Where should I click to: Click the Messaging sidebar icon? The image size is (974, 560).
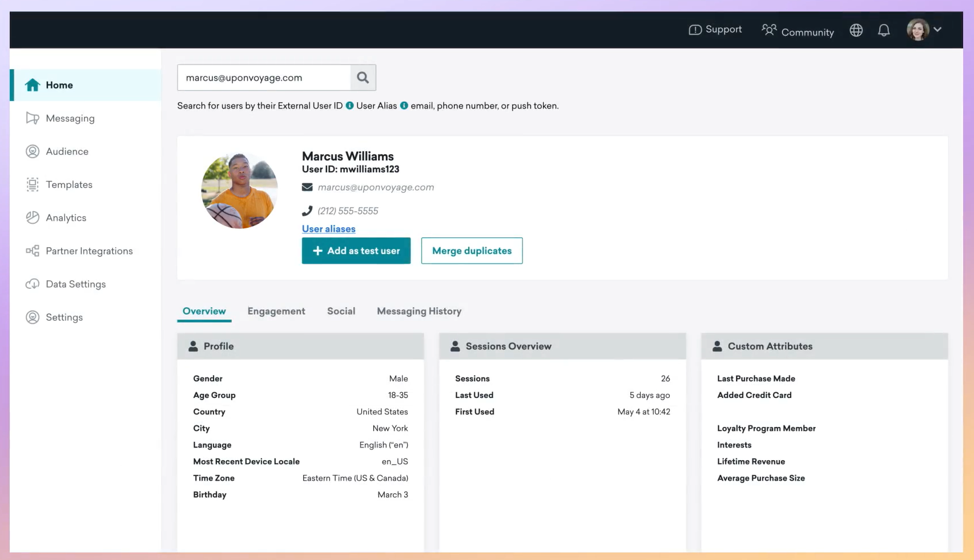click(x=33, y=118)
